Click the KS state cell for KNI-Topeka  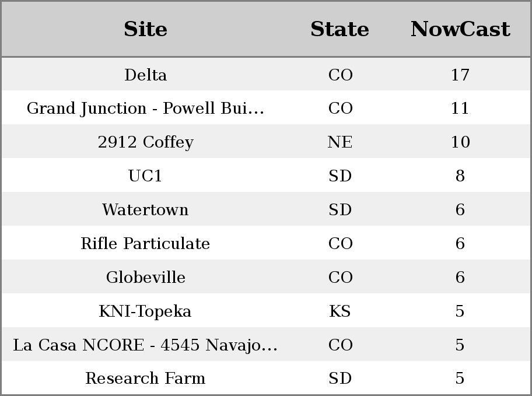click(339, 311)
